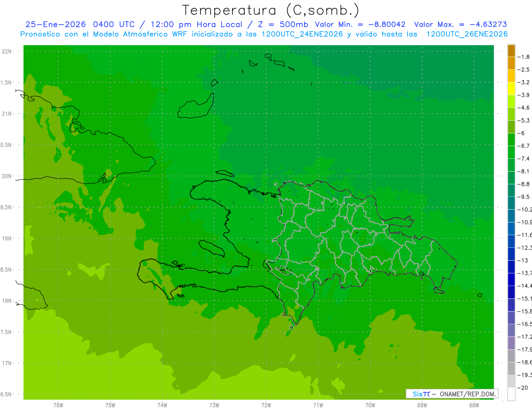This screenshot has width=532, height=411.
Task: Click the "70W" longitude label
Action: click(x=370, y=405)
